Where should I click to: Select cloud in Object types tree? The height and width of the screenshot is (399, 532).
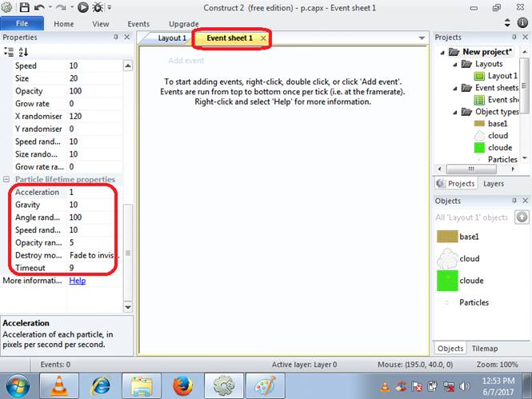coord(491,136)
